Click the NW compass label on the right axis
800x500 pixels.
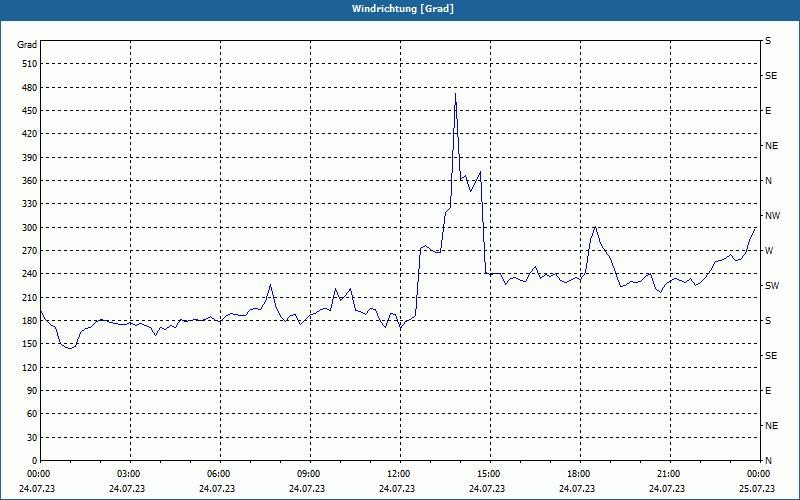pyautogui.click(x=772, y=216)
